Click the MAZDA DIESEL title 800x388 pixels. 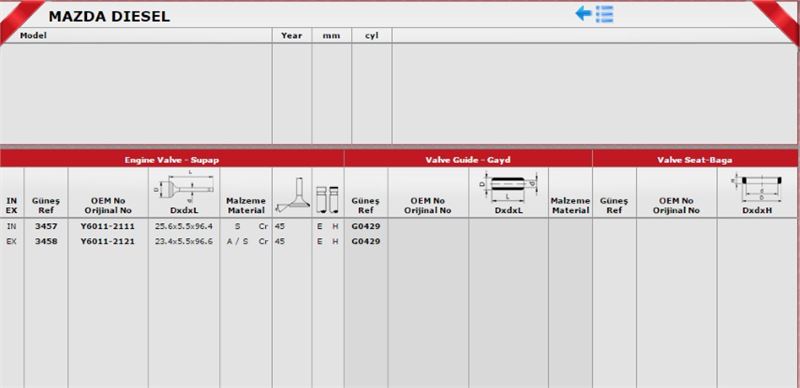(109, 16)
